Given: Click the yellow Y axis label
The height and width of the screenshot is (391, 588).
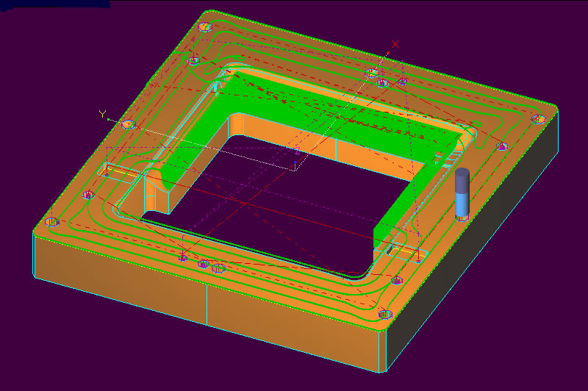Looking at the screenshot, I should [102, 114].
